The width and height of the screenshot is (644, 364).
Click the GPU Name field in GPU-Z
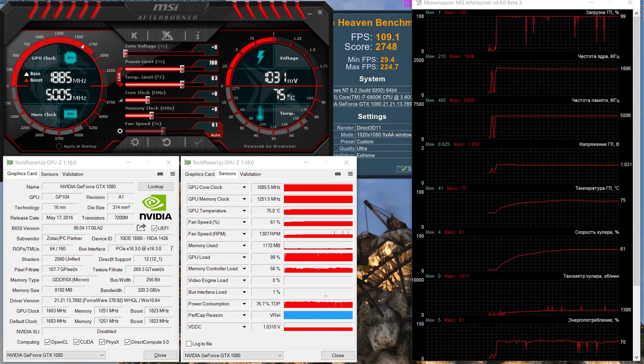pyautogui.click(x=88, y=186)
